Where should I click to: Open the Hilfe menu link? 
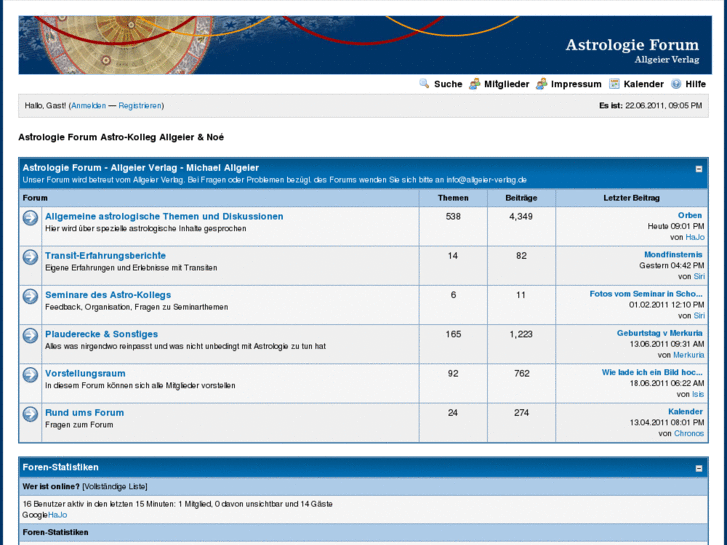[695, 84]
